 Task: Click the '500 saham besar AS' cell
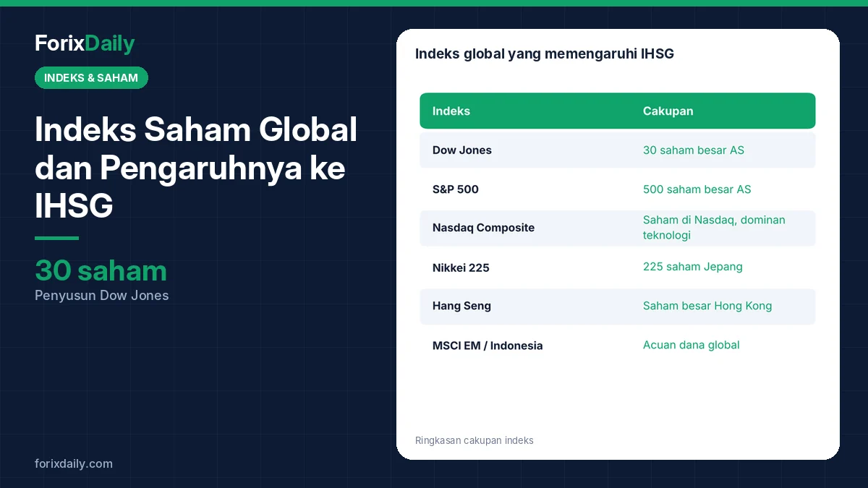(697, 189)
